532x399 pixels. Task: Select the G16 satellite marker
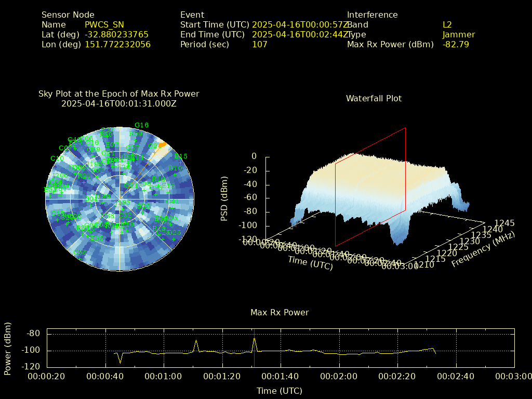[x=141, y=125]
